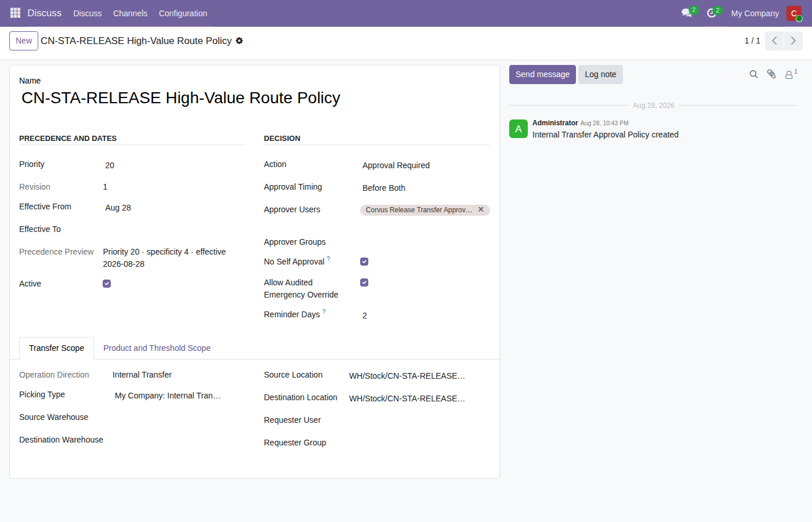This screenshot has height=522, width=812.
Task: Click the New button
Action: click(x=24, y=41)
